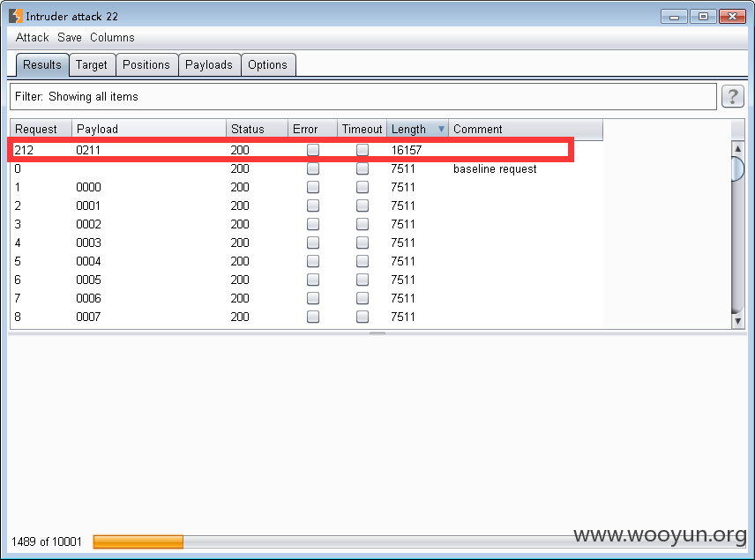Sort by the Request column header
Screen dimensions: 755x560
[41, 129]
